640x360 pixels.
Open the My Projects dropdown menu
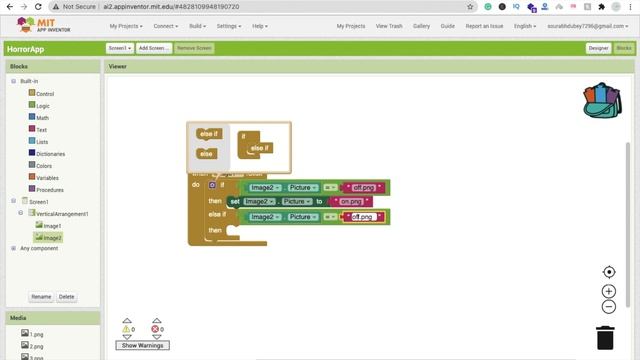click(126, 26)
